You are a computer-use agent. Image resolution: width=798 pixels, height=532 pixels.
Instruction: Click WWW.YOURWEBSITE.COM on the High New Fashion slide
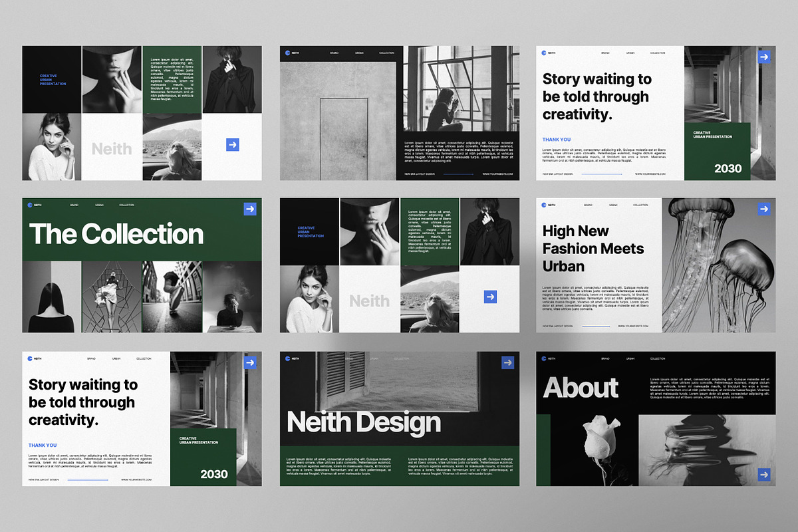pyautogui.click(x=632, y=327)
